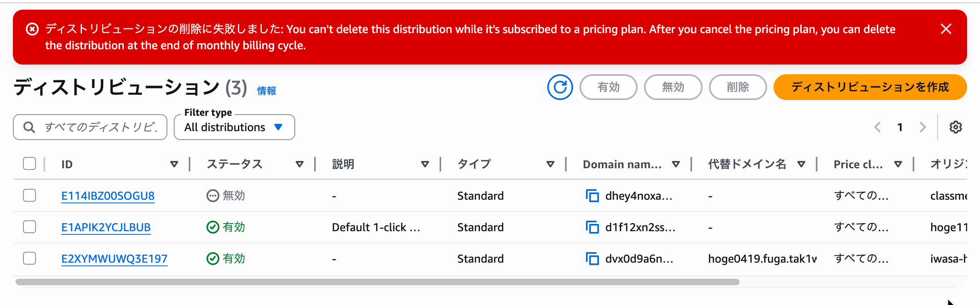The image size is (980, 305).
Task: Click ディストリビューションを作成 button
Action: pos(870,87)
